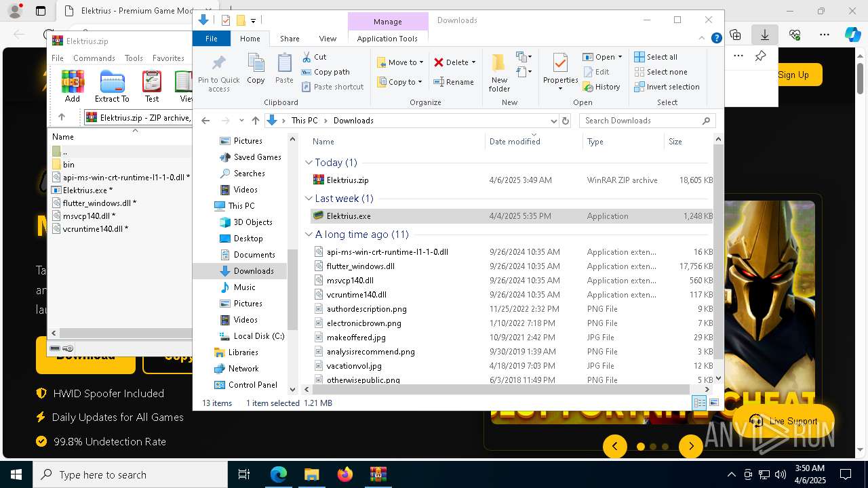The width and height of the screenshot is (868, 488).
Task: Click next carousel arrow on webpage
Action: [x=691, y=446]
